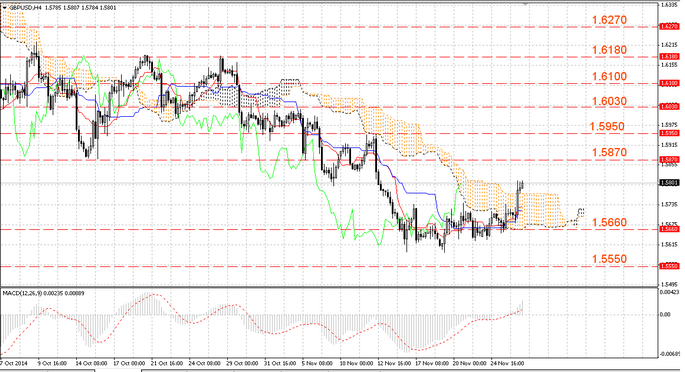Click the 12 Nov 16:00 time label
The image size is (685, 372).
(394, 363)
